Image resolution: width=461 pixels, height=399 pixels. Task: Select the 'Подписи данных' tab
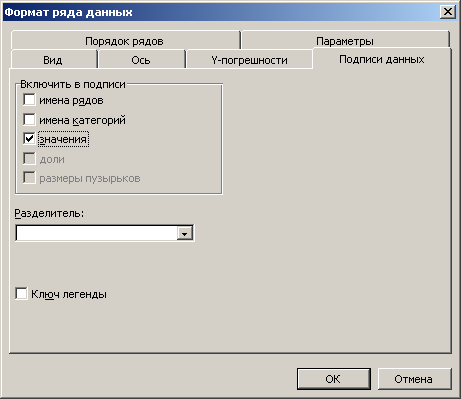[382, 59]
